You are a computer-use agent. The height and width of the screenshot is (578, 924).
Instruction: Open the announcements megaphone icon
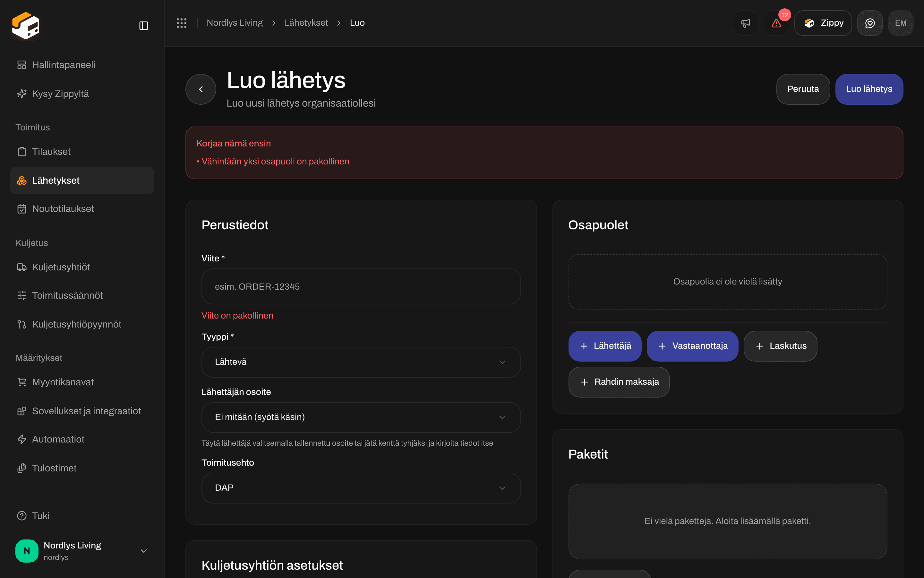(x=745, y=23)
